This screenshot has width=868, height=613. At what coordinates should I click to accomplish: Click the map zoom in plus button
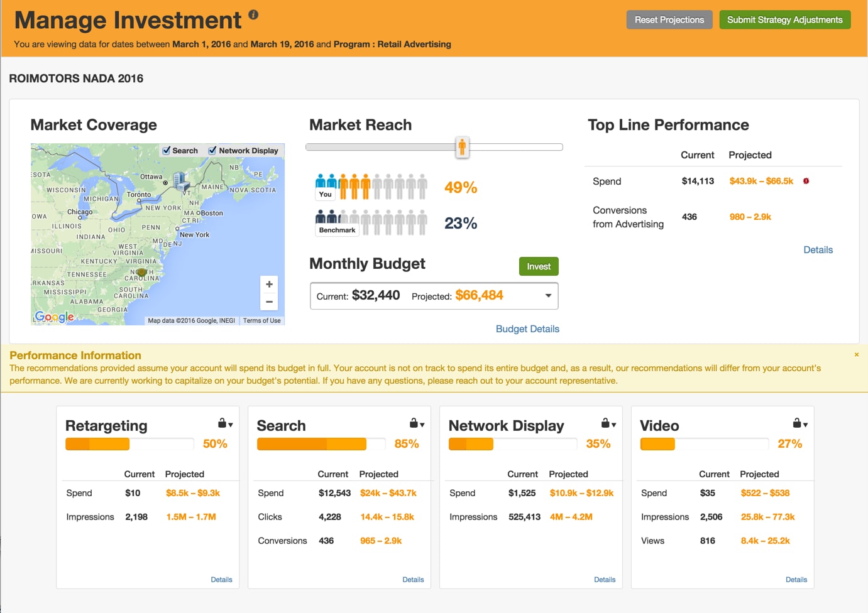269,284
